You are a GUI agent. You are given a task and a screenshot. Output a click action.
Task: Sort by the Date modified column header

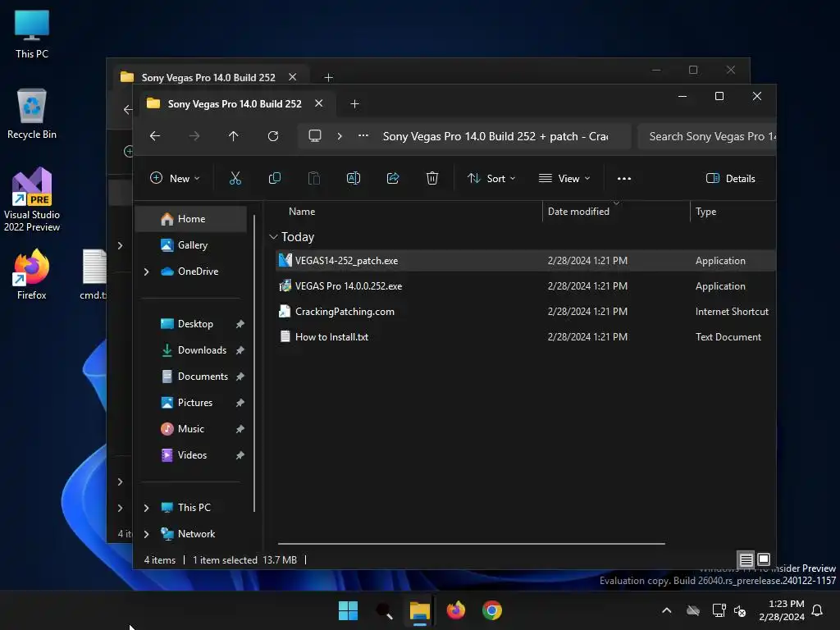coord(578,212)
